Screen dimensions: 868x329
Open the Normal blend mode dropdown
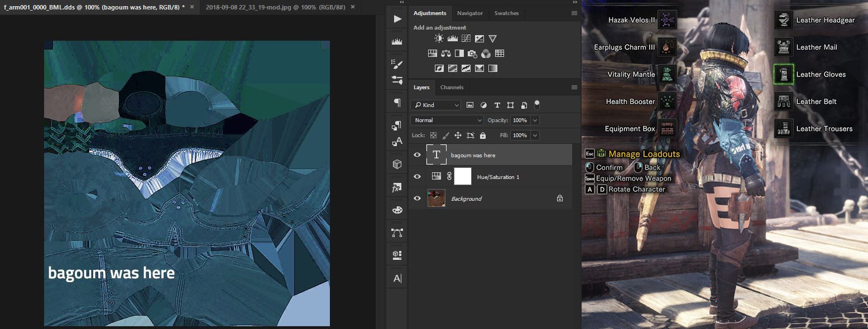coord(447,120)
